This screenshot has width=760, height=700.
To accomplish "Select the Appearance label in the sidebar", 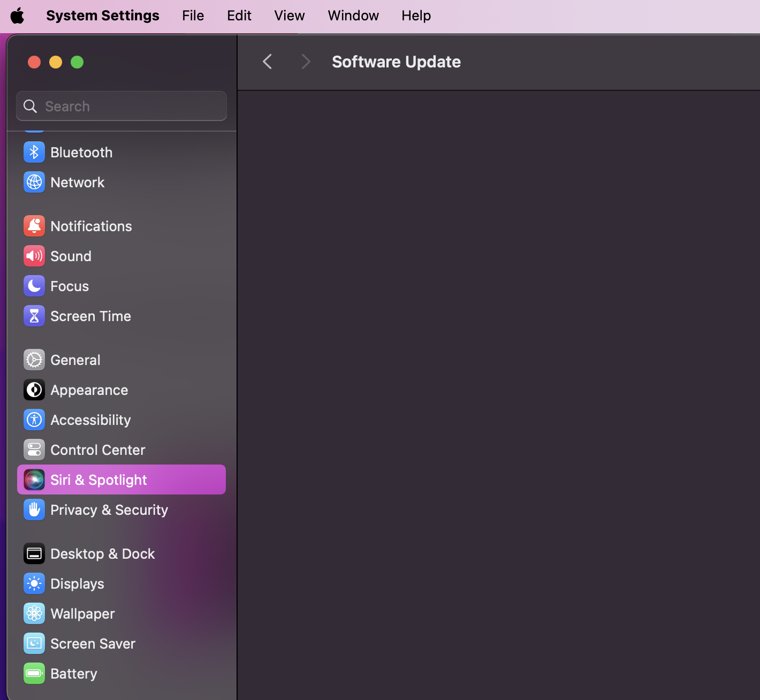I will click(x=89, y=391).
